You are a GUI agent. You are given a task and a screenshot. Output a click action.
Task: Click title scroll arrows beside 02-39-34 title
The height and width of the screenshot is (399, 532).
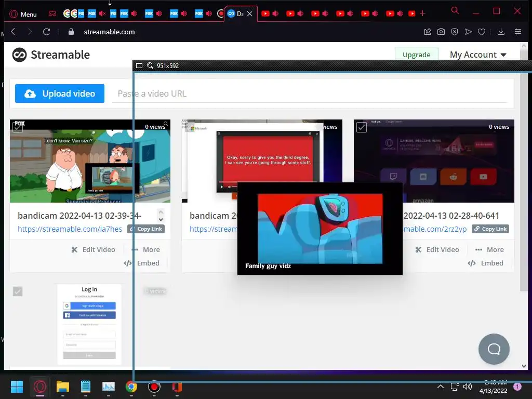161,215
